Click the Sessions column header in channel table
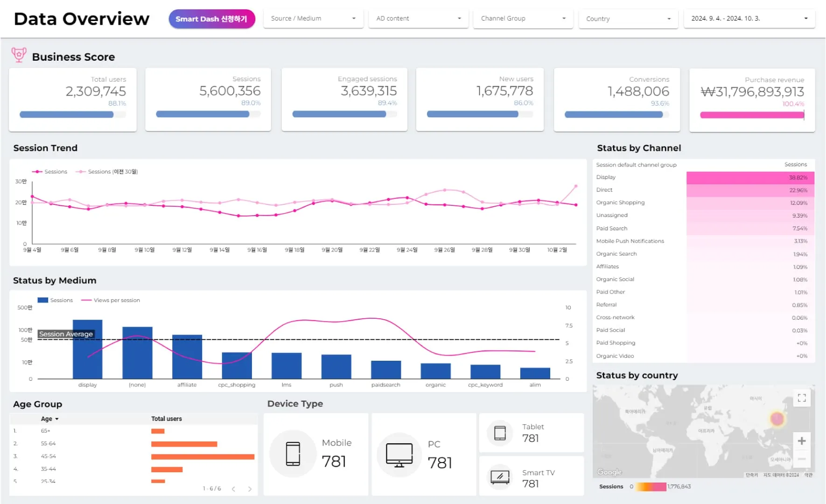Image resolution: width=826 pixels, height=504 pixels. click(x=796, y=164)
